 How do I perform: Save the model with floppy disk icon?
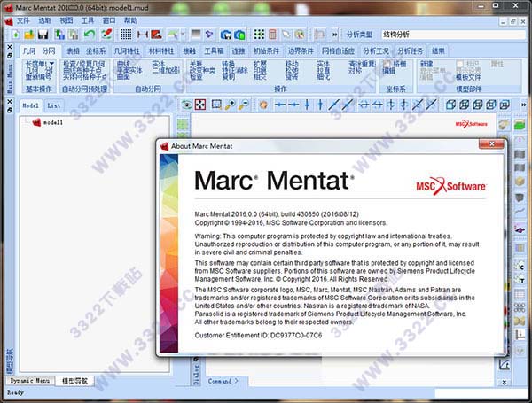pyautogui.click(x=43, y=35)
